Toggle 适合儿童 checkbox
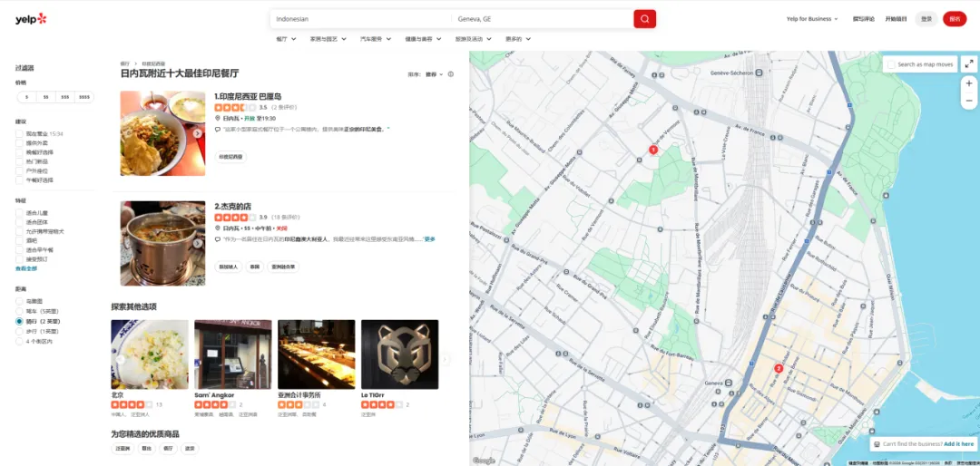The width and height of the screenshot is (980, 466). 19,213
